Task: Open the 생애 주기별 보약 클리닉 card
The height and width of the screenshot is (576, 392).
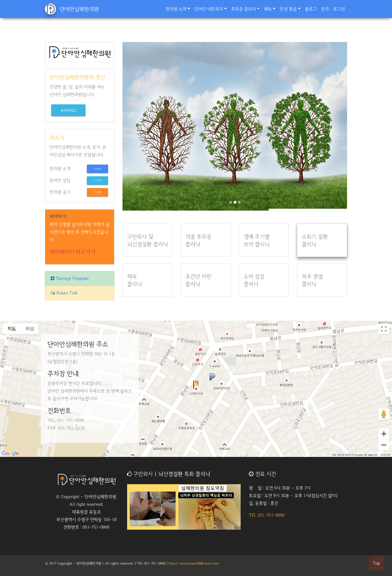Action: click(x=264, y=240)
